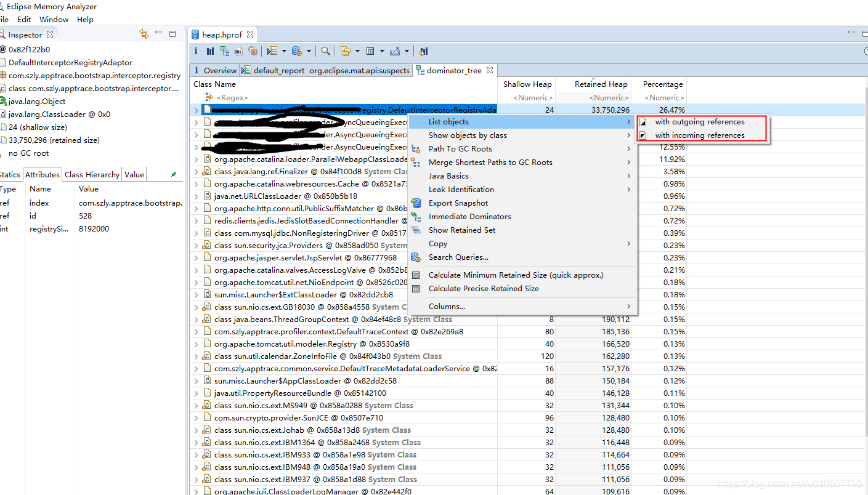Open the 'Copy' submenu in context menu
The image size is (868, 495).
(x=522, y=244)
